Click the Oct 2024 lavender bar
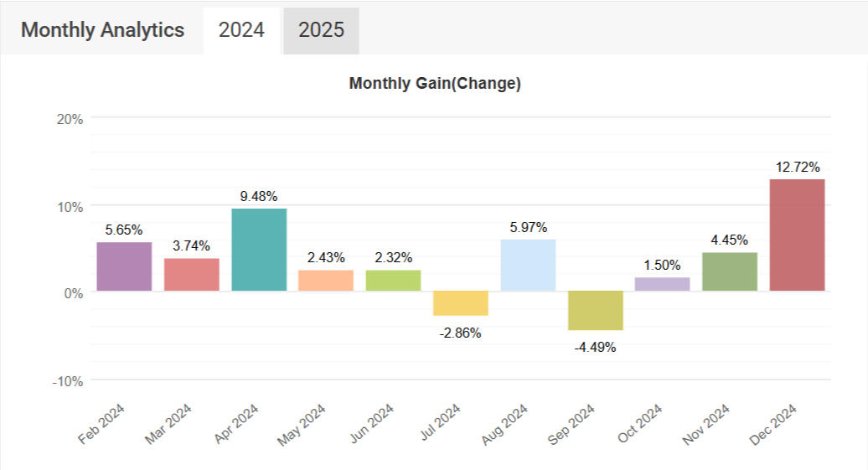Screen dimensions: 868x470 (x=662, y=284)
